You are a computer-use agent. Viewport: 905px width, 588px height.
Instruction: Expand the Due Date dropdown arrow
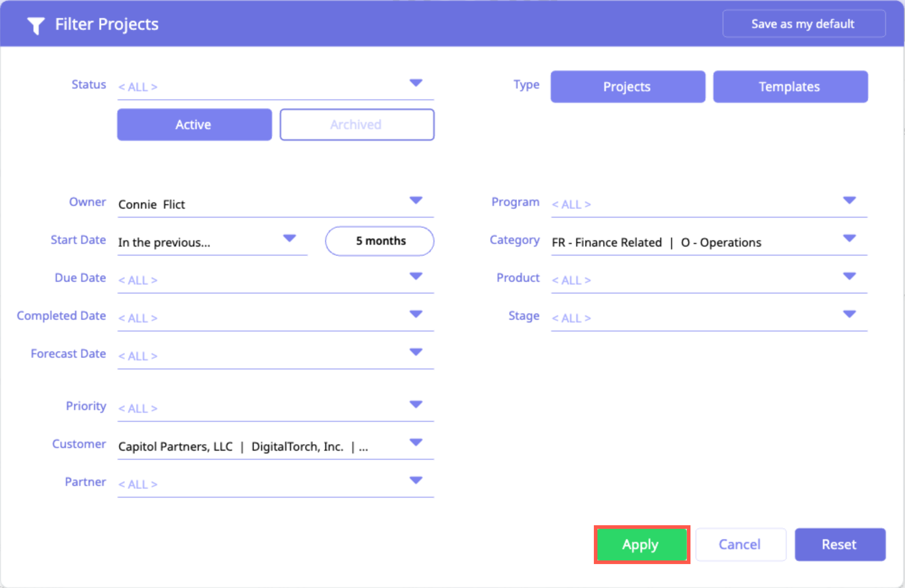coord(415,276)
